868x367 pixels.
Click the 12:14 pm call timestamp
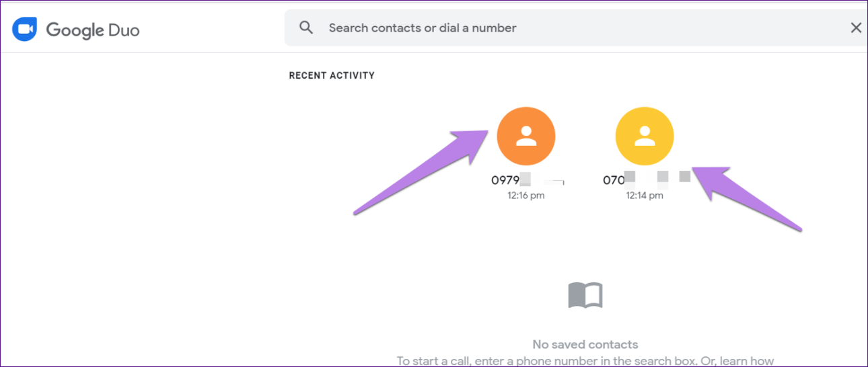[x=645, y=196]
